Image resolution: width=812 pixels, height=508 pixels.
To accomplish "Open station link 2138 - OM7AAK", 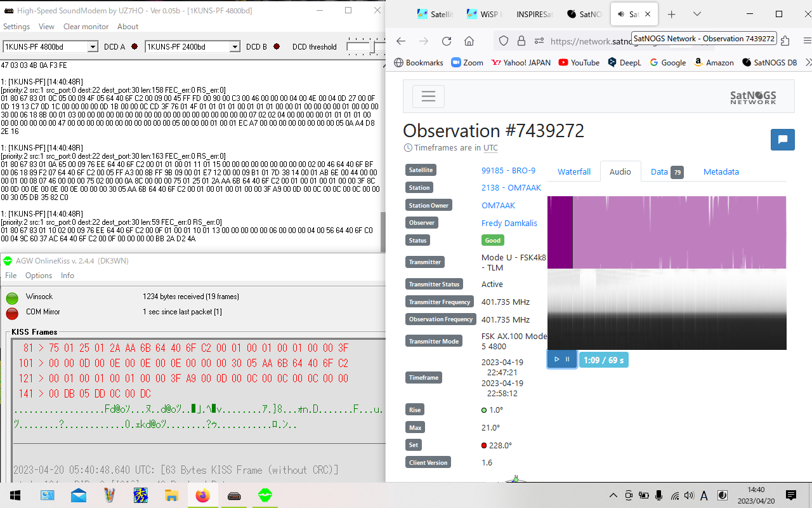I will 511,187.
